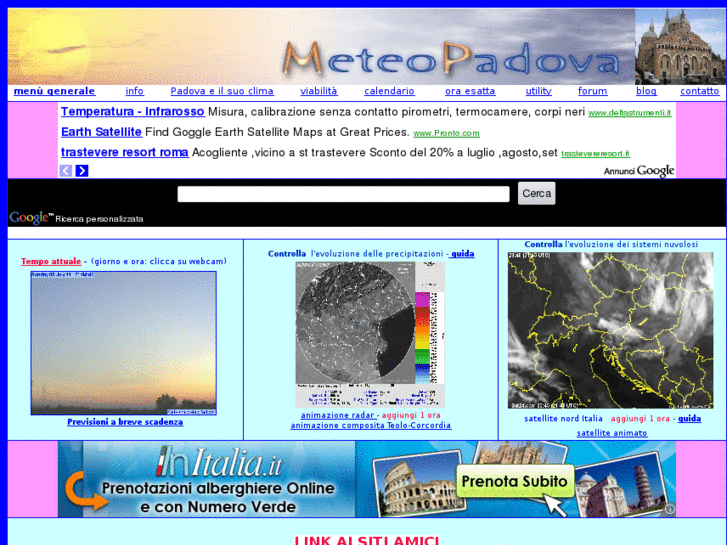727x545 pixels.
Task: Open the satellite guida link
Action: coord(689,419)
